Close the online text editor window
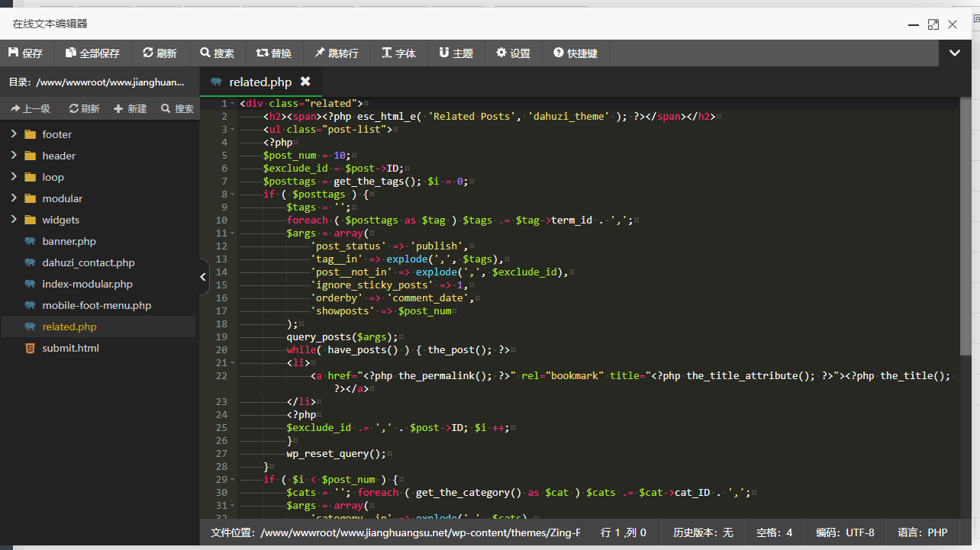980x550 pixels. coord(953,24)
